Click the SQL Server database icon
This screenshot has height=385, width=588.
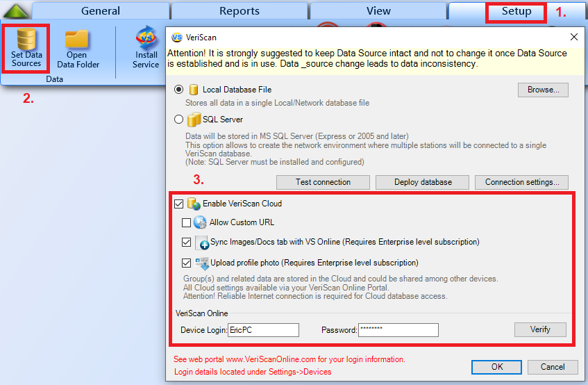(194, 120)
